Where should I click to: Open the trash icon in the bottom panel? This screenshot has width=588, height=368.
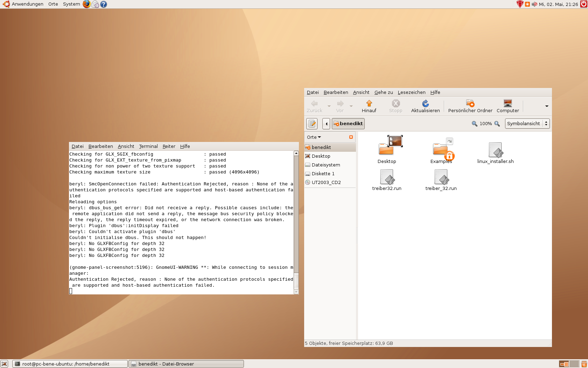point(584,364)
